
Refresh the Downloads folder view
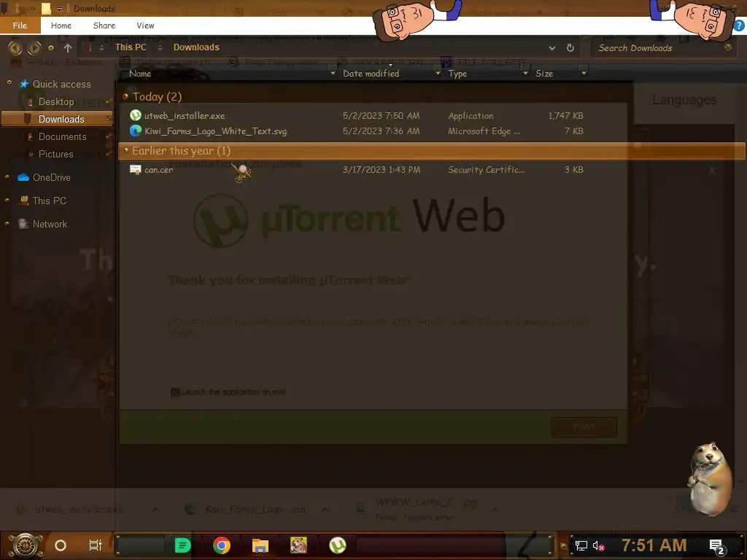pos(570,47)
